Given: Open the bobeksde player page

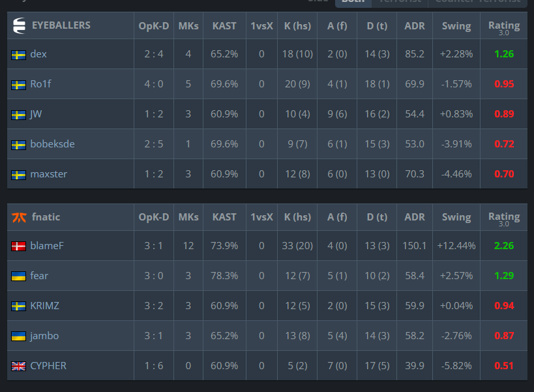Looking at the screenshot, I should coord(52,144).
